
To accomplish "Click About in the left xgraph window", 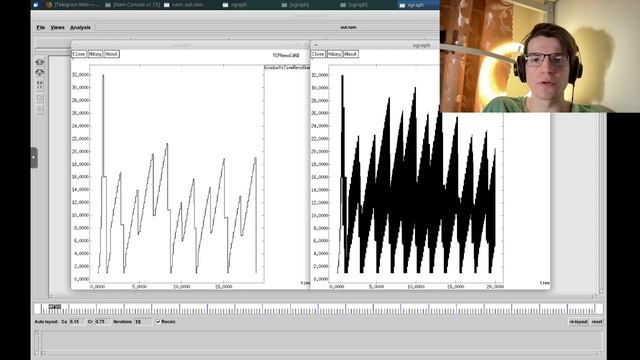I will coord(111,54).
